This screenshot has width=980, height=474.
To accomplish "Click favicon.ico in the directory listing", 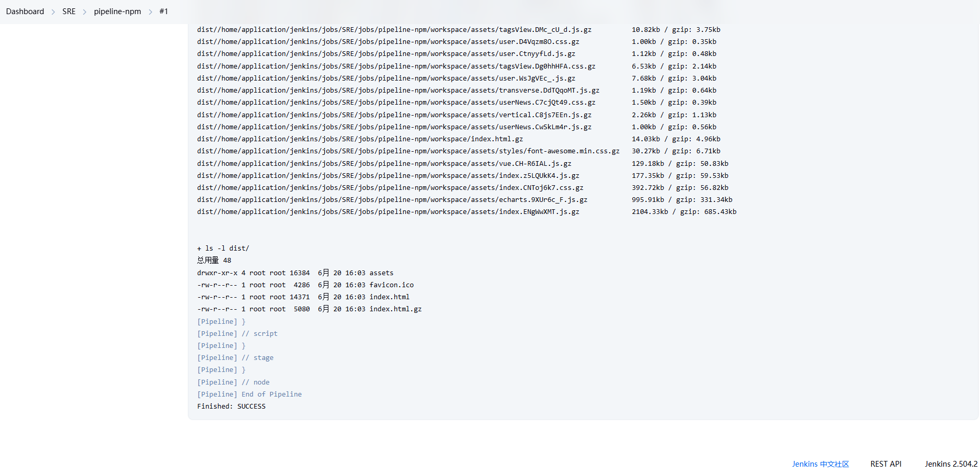I will pyautogui.click(x=391, y=285).
